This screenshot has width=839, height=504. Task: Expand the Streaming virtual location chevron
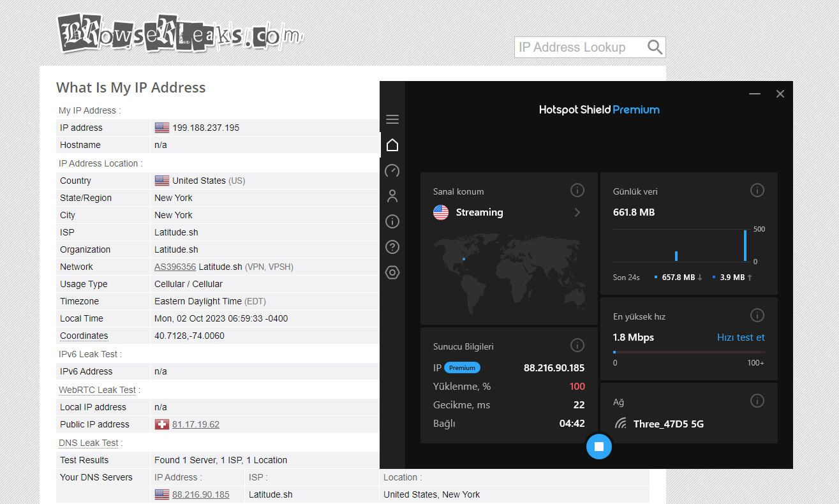point(577,212)
